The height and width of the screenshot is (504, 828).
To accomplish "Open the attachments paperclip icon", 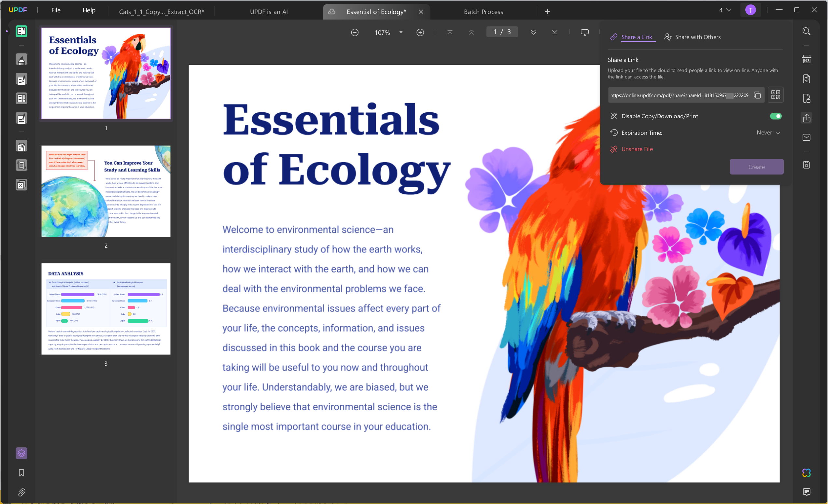I will pyautogui.click(x=21, y=492).
